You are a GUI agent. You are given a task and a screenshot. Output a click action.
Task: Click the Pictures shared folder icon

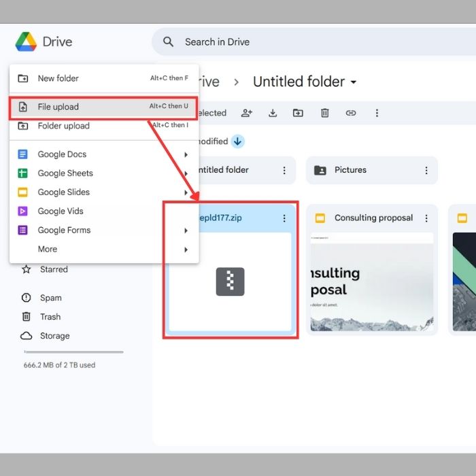click(x=320, y=170)
